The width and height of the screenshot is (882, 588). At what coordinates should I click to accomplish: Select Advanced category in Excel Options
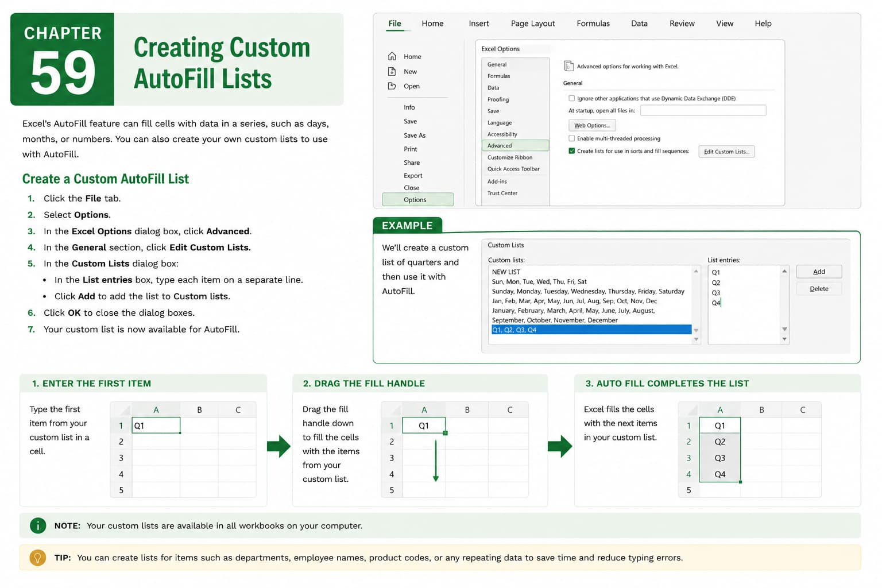tap(516, 145)
